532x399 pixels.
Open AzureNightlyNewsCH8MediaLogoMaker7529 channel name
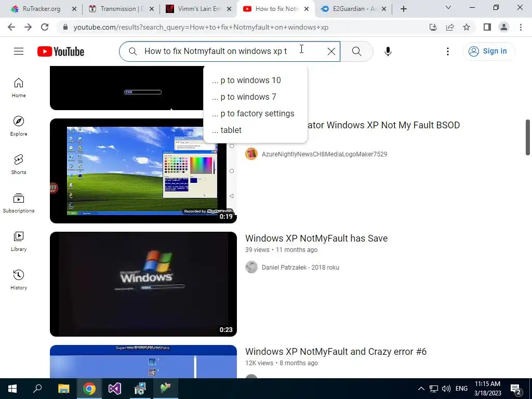(324, 154)
